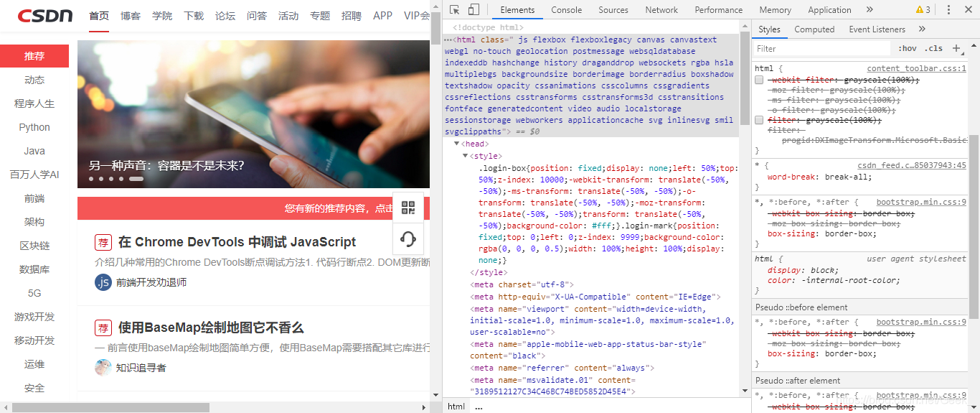
Task: Open the DevTools three-dot customize menu
Action: click(x=948, y=10)
